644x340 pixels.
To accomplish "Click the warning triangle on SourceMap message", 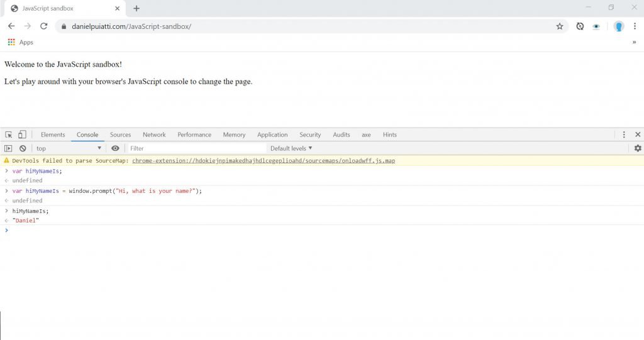I will 6,160.
